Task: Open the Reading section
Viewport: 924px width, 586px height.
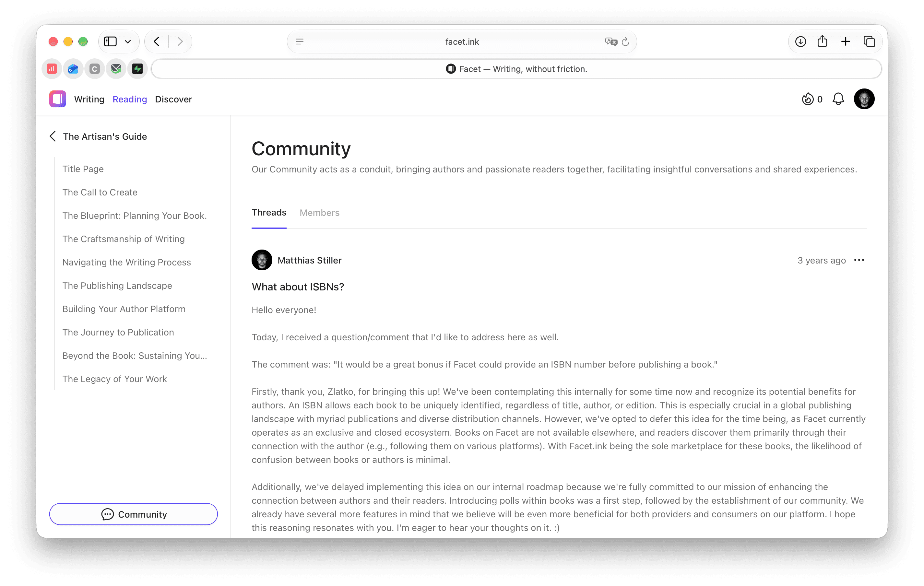Action: coord(130,99)
